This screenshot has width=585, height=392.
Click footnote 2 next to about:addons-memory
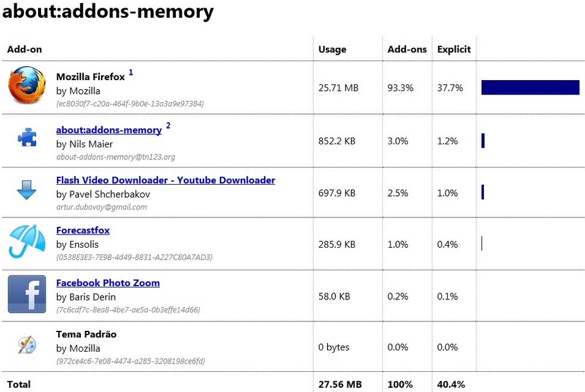pyautogui.click(x=168, y=125)
